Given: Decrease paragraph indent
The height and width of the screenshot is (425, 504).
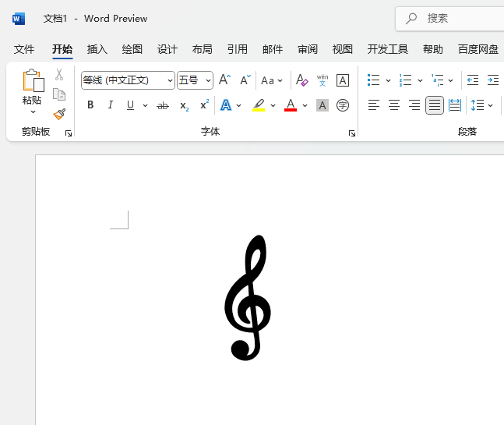Looking at the screenshot, I should 473,80.
